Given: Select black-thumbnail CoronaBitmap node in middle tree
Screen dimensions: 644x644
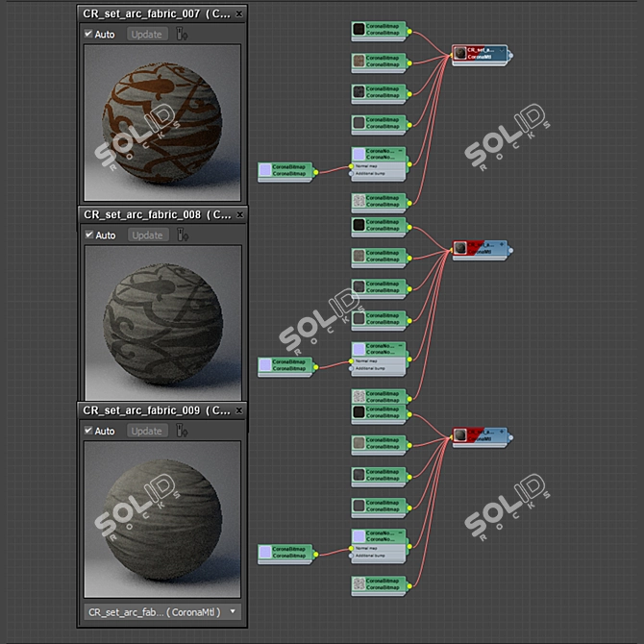Looking at the screenshot, I should [379, 225].
